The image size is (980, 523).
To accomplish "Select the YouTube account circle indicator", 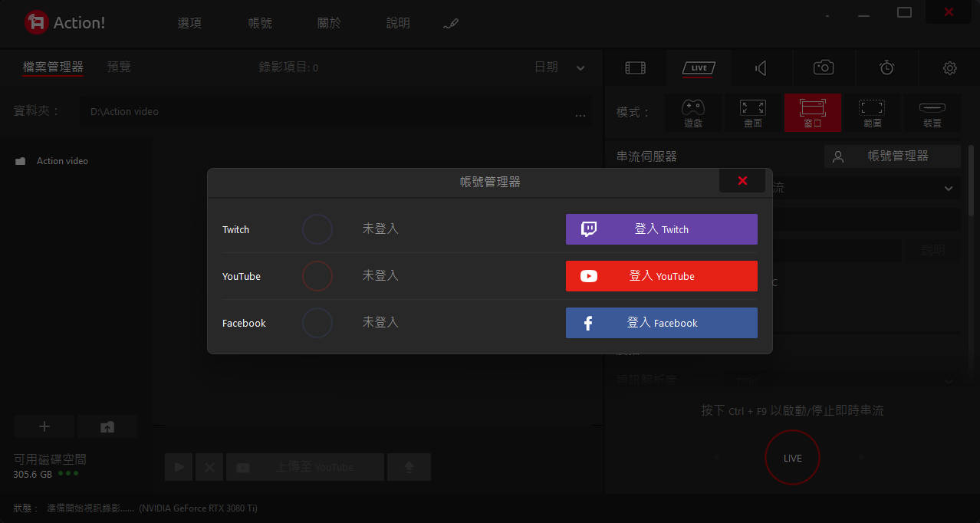I will tap(317, 276).
